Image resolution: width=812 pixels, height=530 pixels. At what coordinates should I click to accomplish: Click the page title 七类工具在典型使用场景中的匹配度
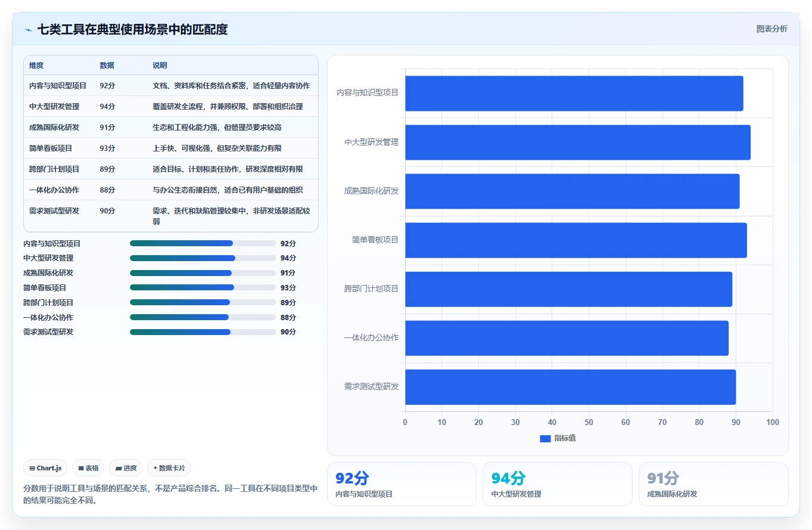coord(132,29)
